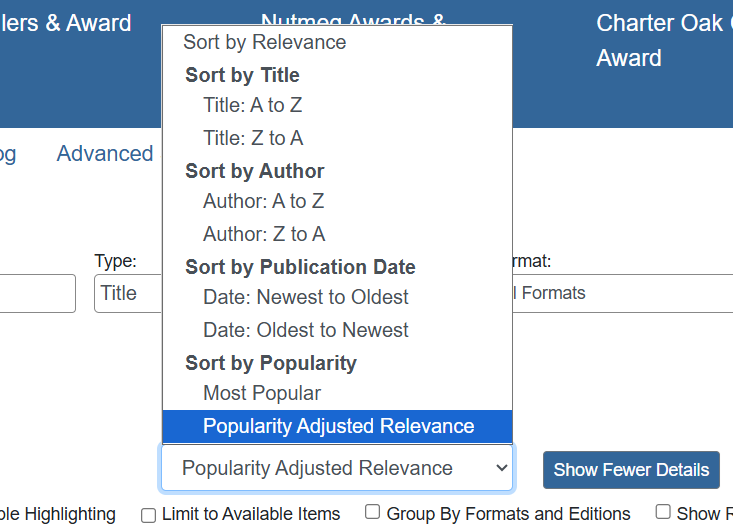Sort by Author: A to Z
733x528 pixels.
263,201
